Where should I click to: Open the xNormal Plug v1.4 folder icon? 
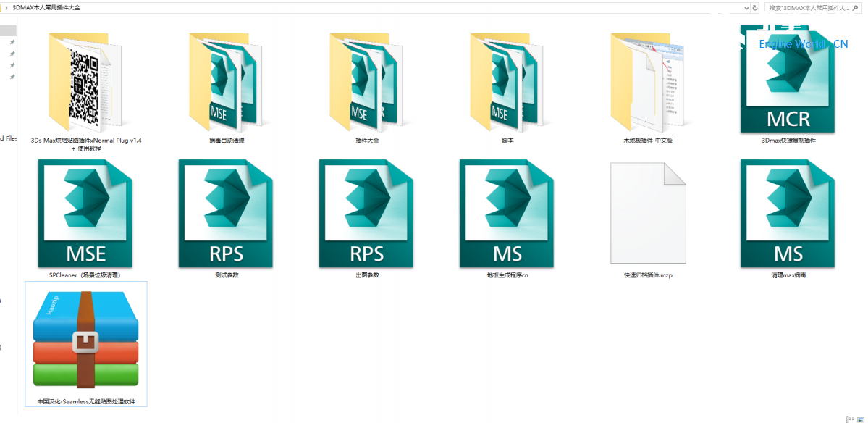(85, 81)
